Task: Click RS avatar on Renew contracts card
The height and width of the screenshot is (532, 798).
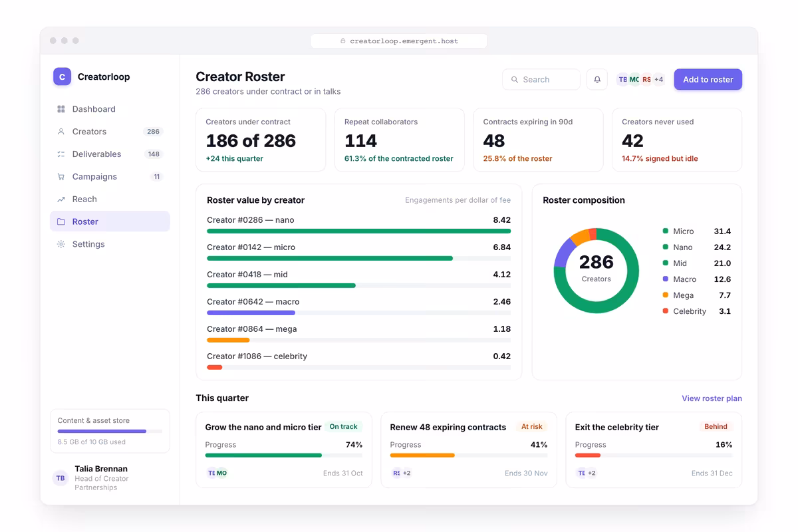Action: click(396, 473)
